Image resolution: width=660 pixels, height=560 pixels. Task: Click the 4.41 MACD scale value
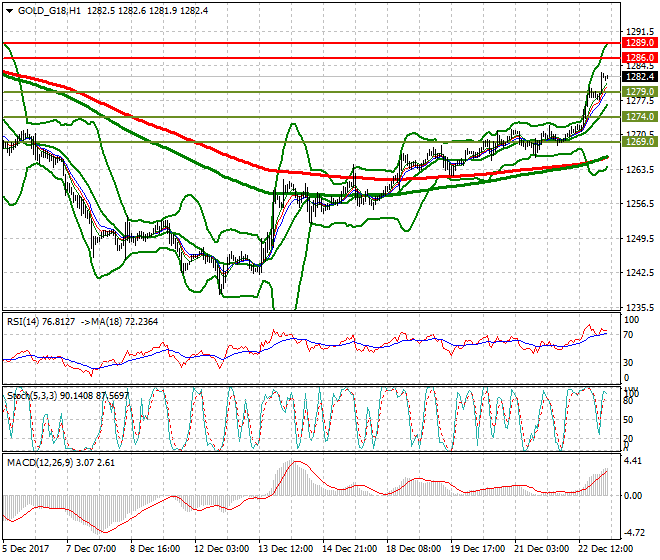(x=634, y=461)
